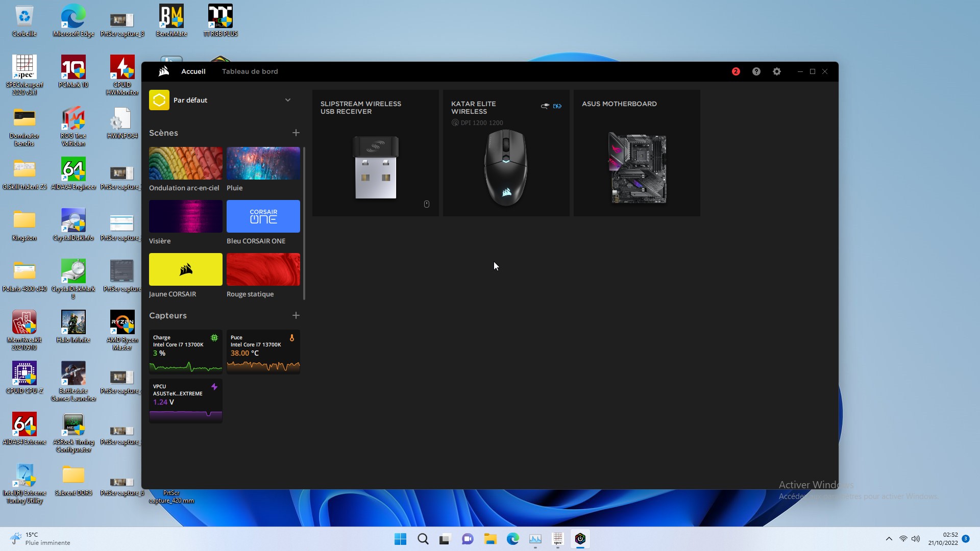Screen dimensions: 980x551
Task: Switch to the Accueil tab
Action: tap(193, 71)
